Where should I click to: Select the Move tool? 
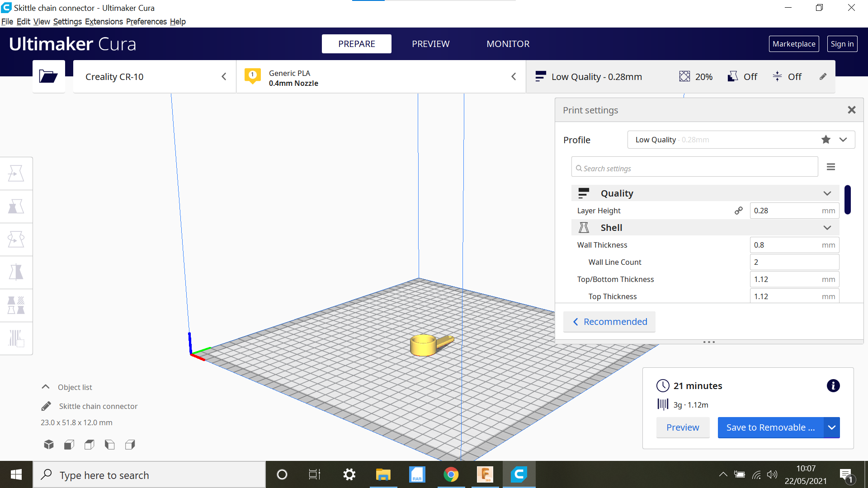click(16, 173)
